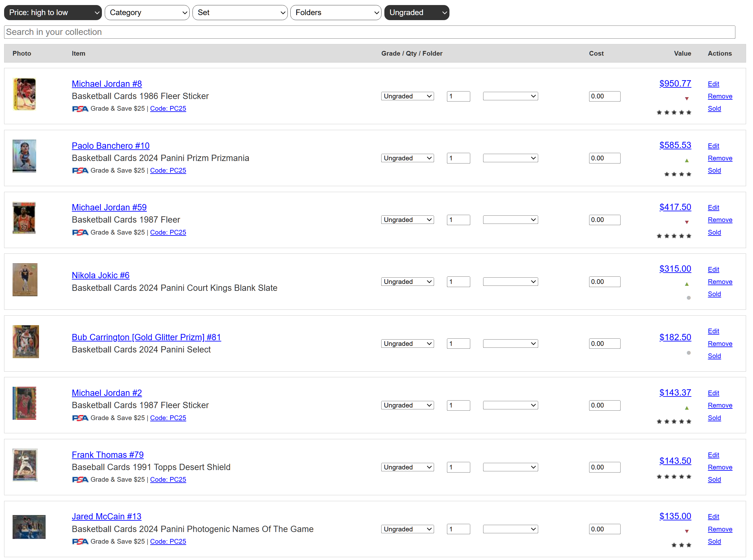Click the Search in your collection field
Screen dimensions: 753x560
[370, 32]
